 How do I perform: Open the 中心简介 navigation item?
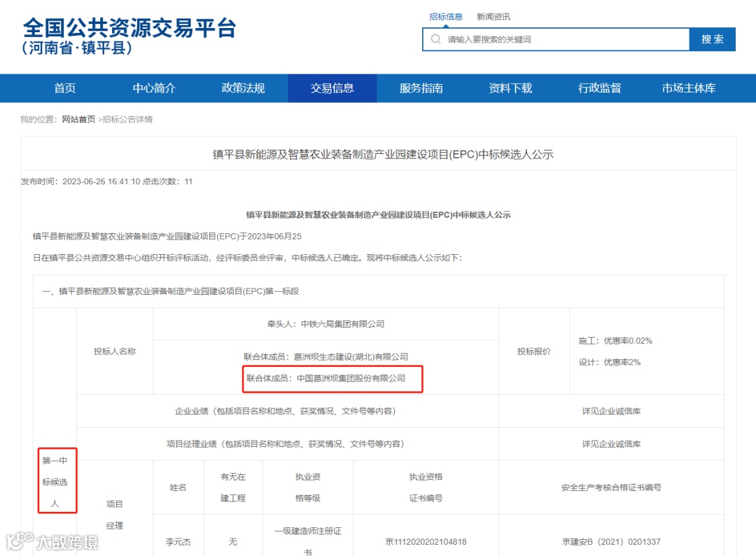(154, 88)
